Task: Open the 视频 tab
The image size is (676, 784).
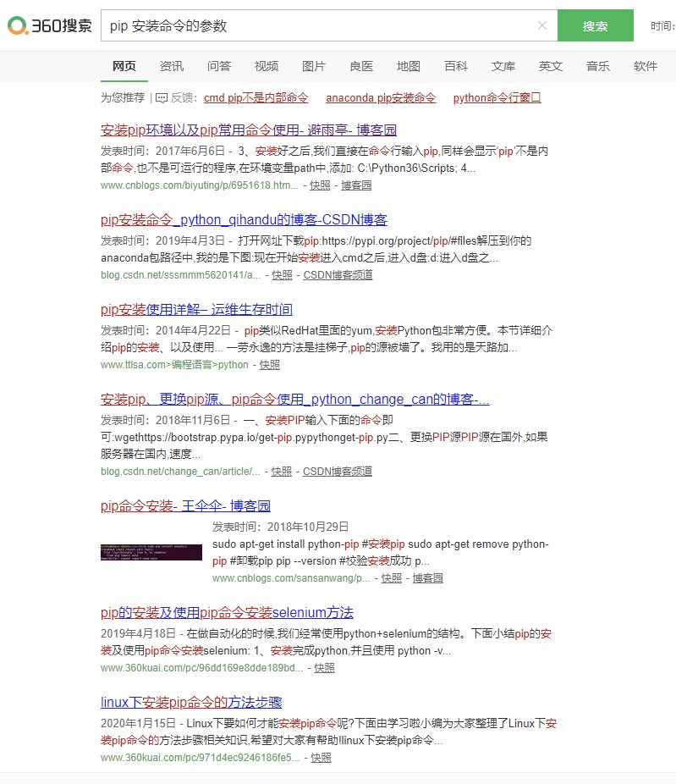Action: (267, 66)
